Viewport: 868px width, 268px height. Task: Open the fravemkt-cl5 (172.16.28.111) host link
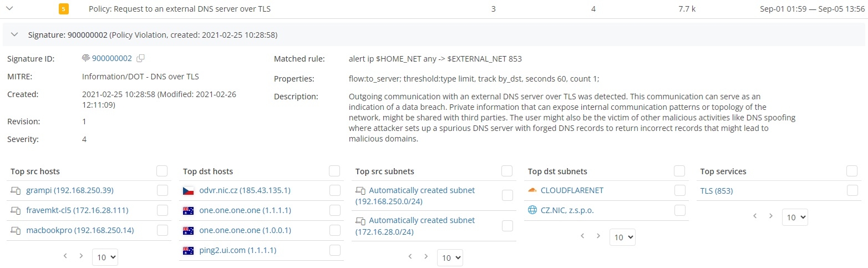[77, 211]
